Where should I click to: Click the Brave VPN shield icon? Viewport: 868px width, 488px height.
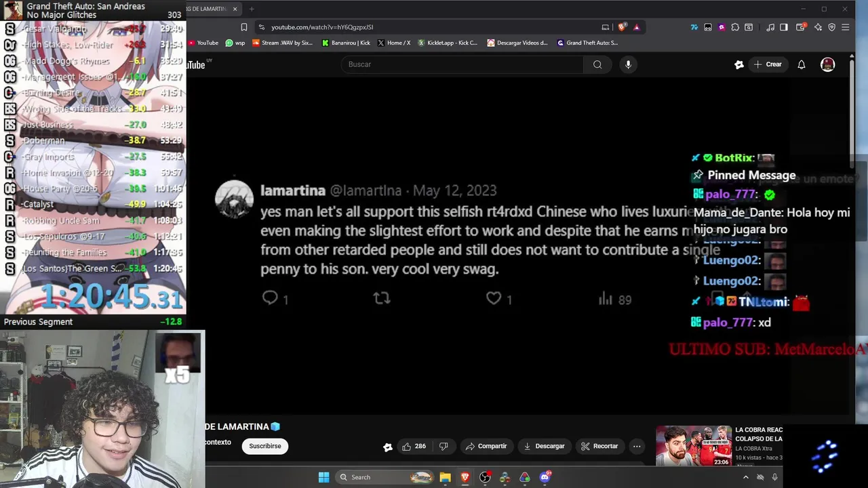click(832, 27)
